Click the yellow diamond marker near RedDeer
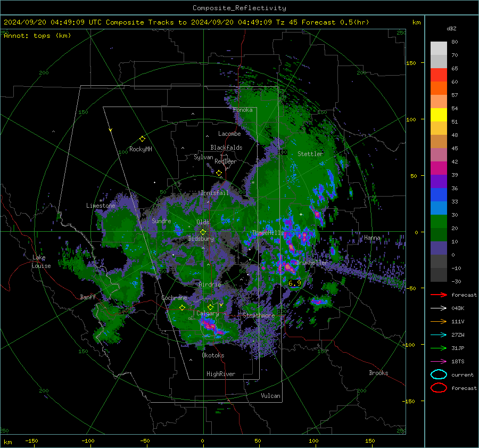The width and height of the screenshot is (479, 448). [219, 173]
